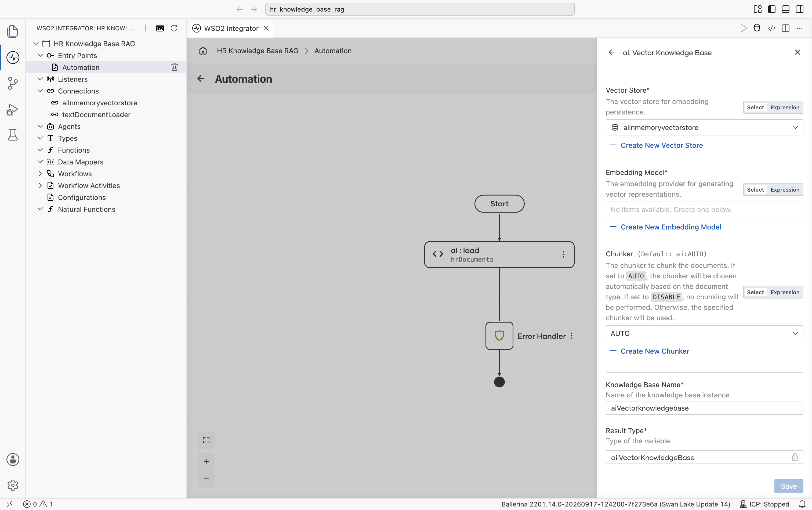Click Create New Embedding Model link
Screen dimensions: 812x510
point(665,227)
